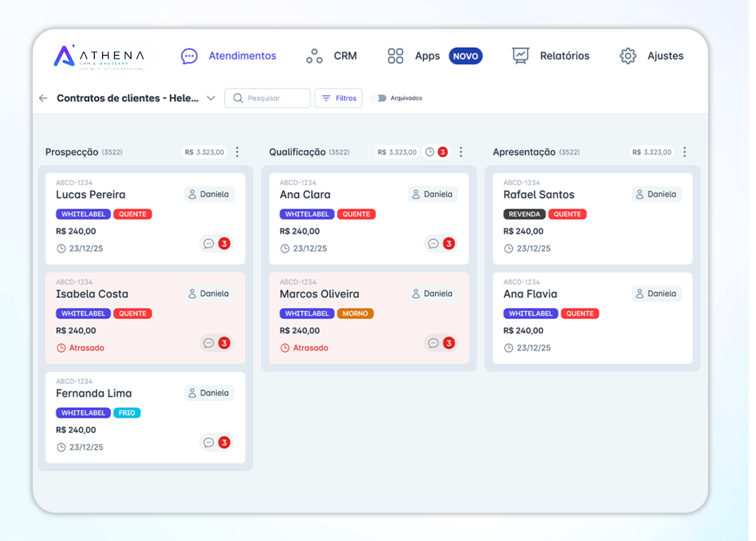This screenshot has height=541, width=756.
Task: Open messages badge on Lucas Pereira card
Action: (217, 244)
